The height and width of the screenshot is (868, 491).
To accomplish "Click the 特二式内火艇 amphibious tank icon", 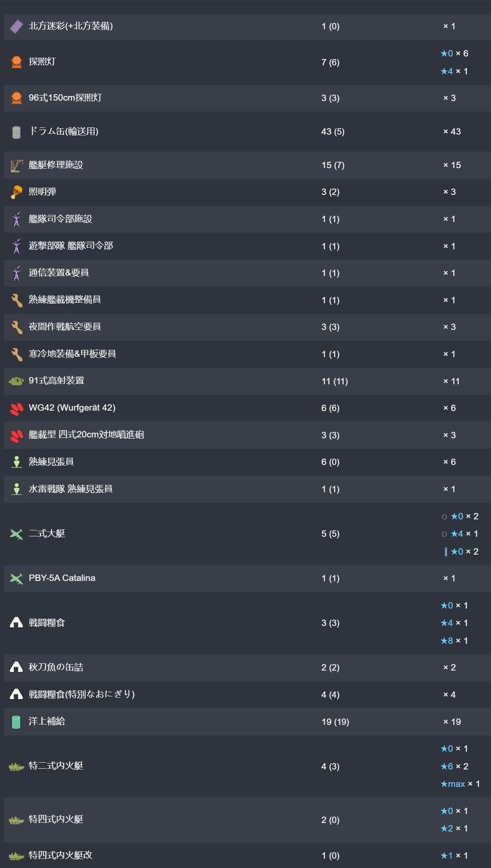I will click(17, 766).
